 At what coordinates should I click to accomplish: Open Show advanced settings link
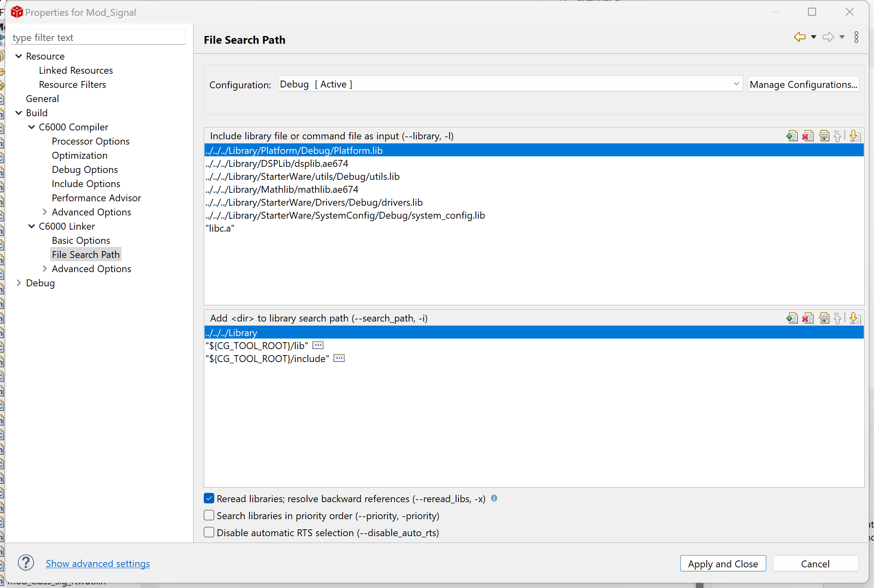(x=98, y=564)
